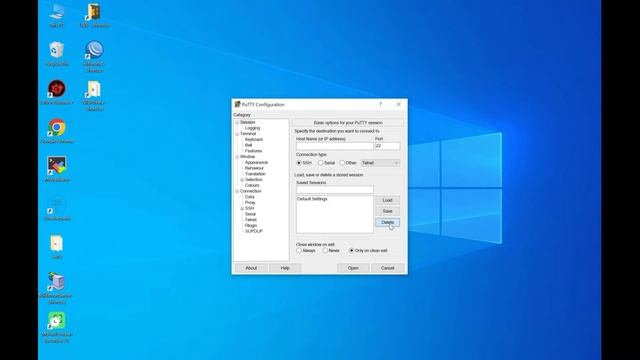
Task: Click the question mark help button in title bar
Action: pos(380,104)
